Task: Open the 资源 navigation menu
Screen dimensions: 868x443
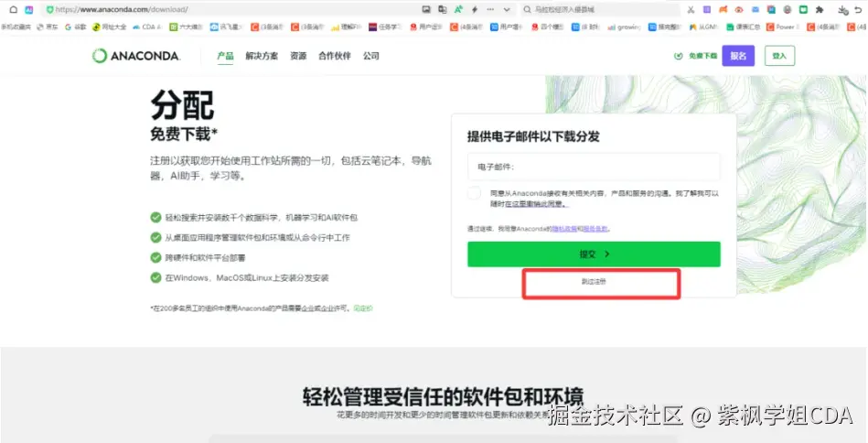Action: click(x=298, y=56)
